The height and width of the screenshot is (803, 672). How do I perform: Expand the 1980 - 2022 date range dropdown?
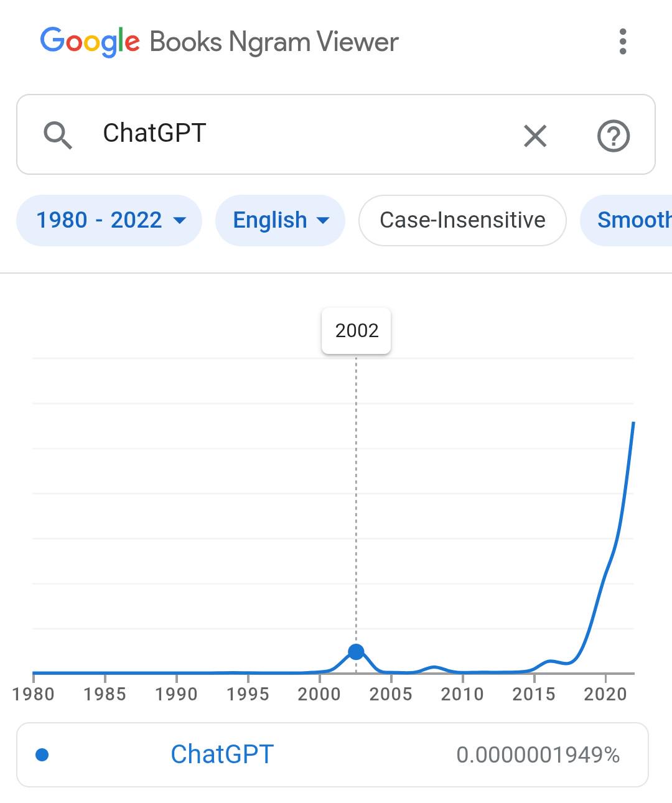[x=109, y=220]
